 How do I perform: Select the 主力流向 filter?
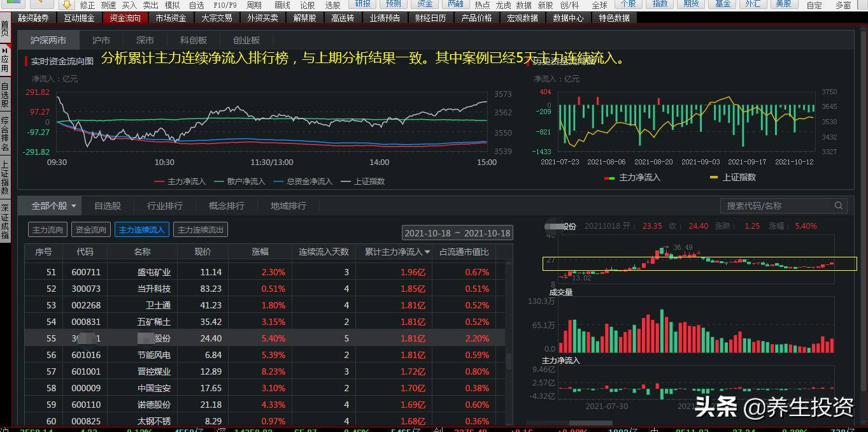[48, 230]
